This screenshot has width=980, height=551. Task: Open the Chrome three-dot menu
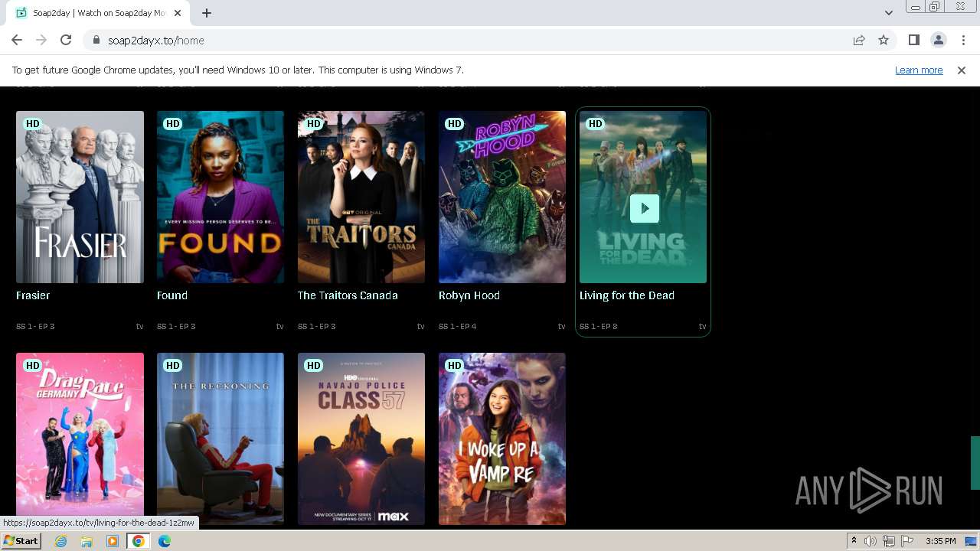click(x=963, y=40)
